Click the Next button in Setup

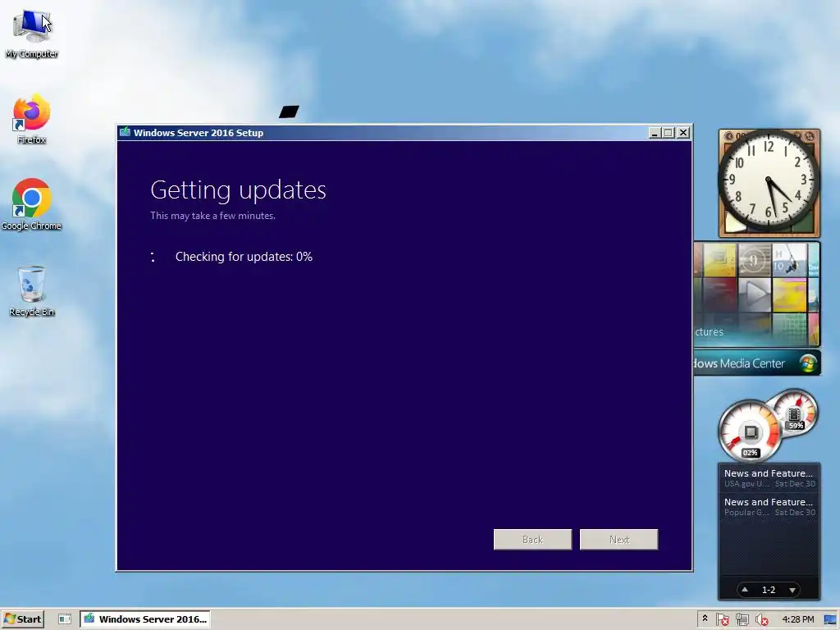[619, 540]
